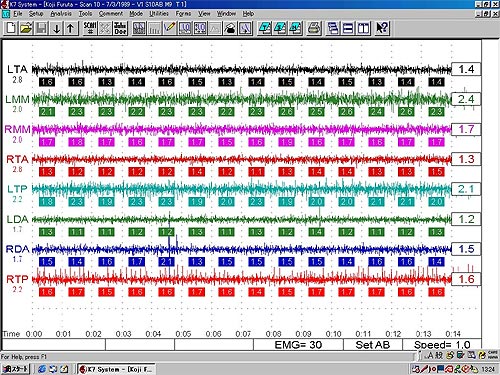Tile windows horizontally via the toolbar icon
500x375 pixels.
(x=348, y=28)
